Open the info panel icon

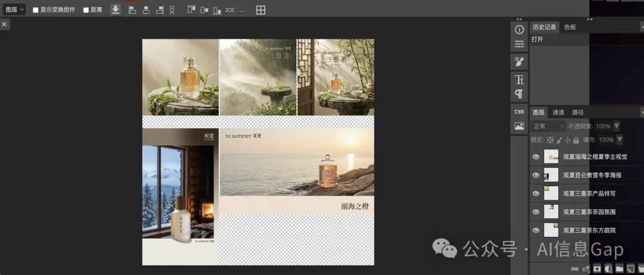[519, 29]
